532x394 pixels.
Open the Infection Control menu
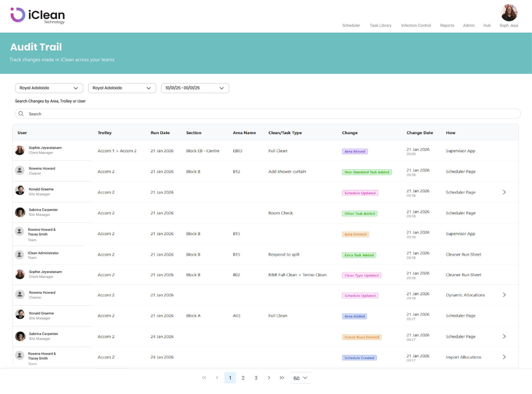point(416,26)
